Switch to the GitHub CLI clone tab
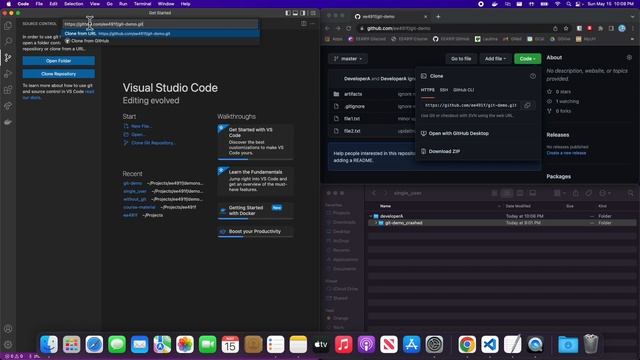The image size is (640, 360). click(x=464, y=90)
